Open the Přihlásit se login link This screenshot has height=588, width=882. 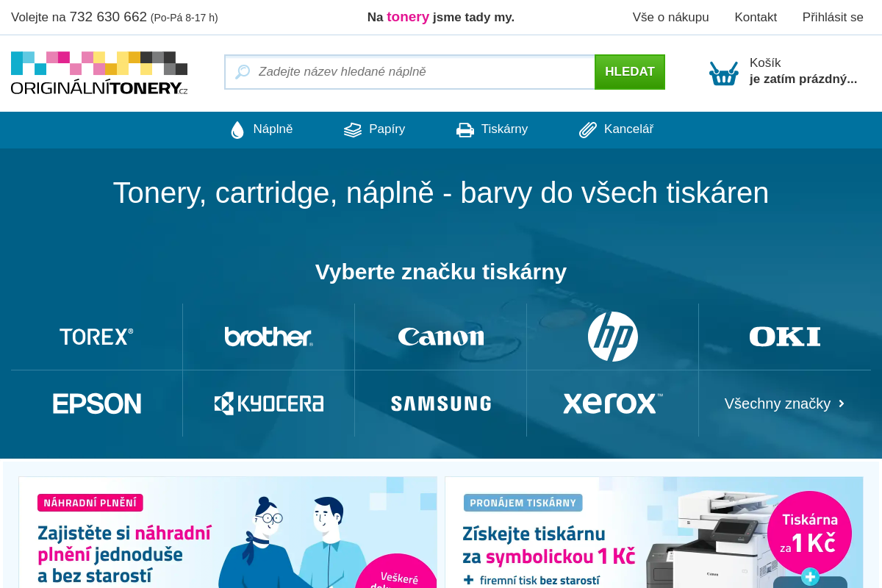pyautogui.click(x=833, y=17)
